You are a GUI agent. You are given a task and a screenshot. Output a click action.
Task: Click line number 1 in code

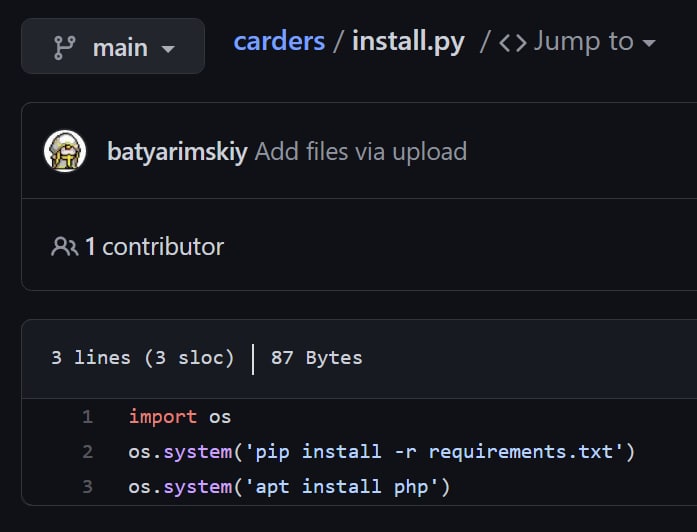coord(88,417)
